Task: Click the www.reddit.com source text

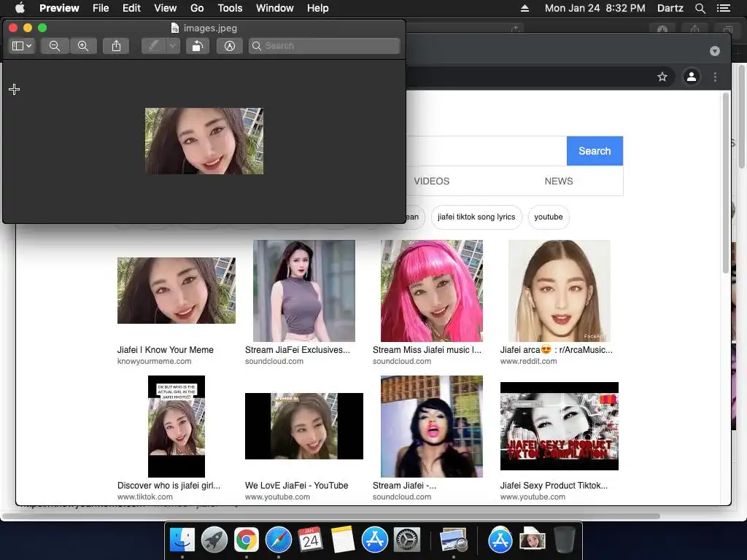Action: 528,362
